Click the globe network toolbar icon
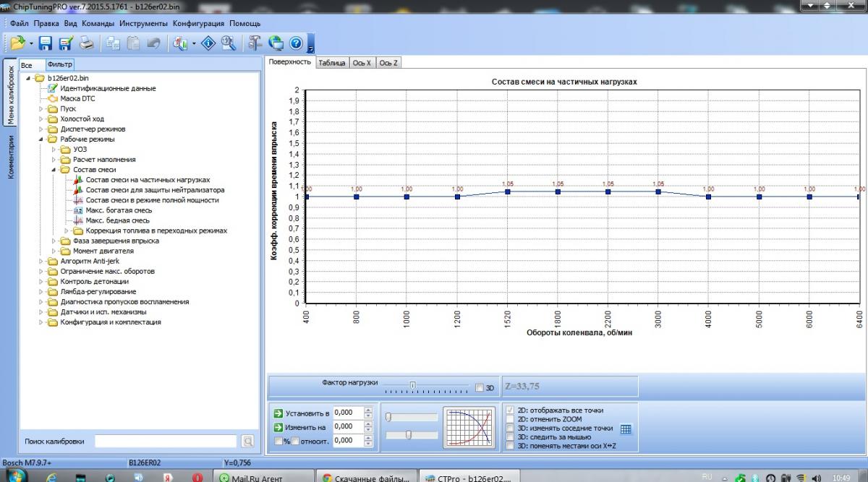 (276, 43)
